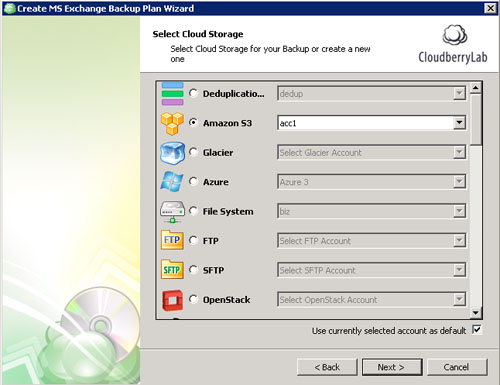
Task: Select the FTP radio button
Action: 193,240
